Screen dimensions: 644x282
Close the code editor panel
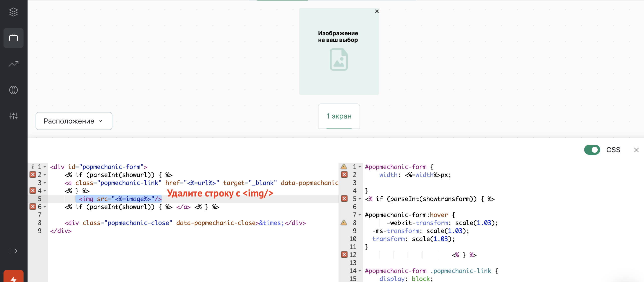636,150
